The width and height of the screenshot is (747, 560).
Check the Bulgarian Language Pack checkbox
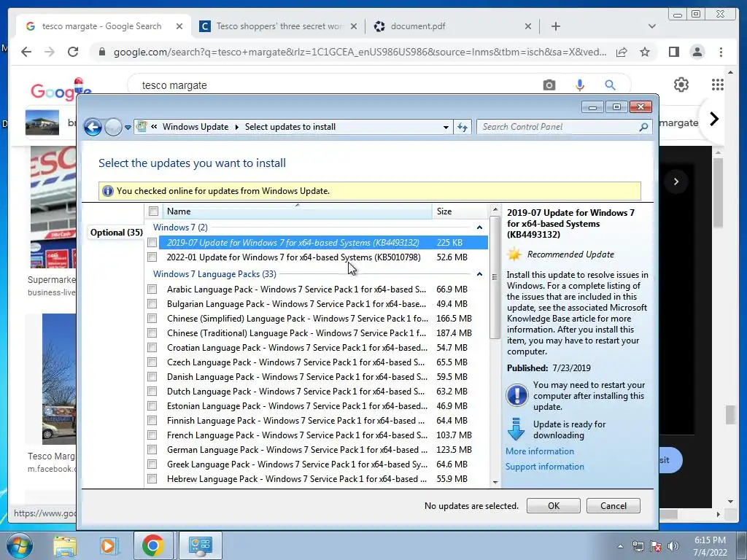pos(152,304)
